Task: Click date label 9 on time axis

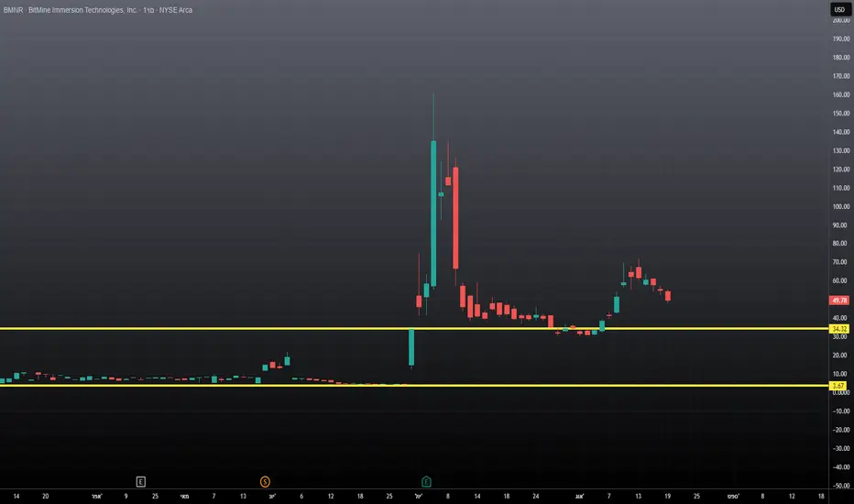Action: (126, 497)
